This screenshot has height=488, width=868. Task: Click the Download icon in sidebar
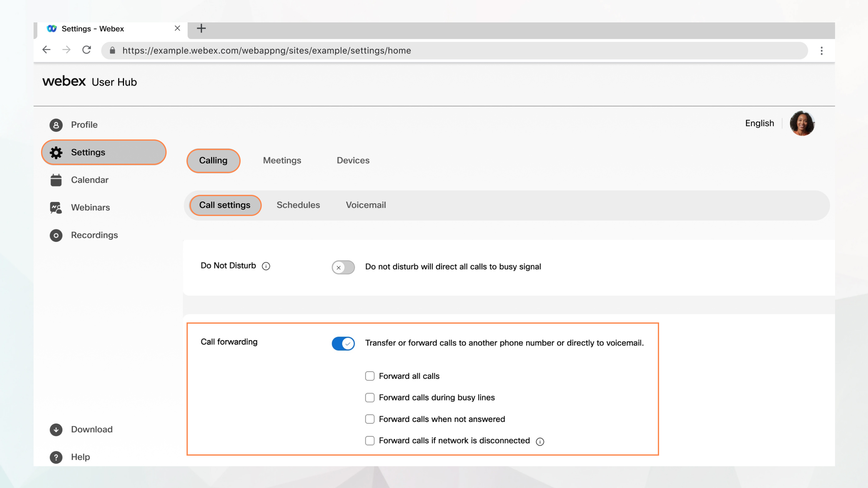pyautogui.click(x=55, y=429)
